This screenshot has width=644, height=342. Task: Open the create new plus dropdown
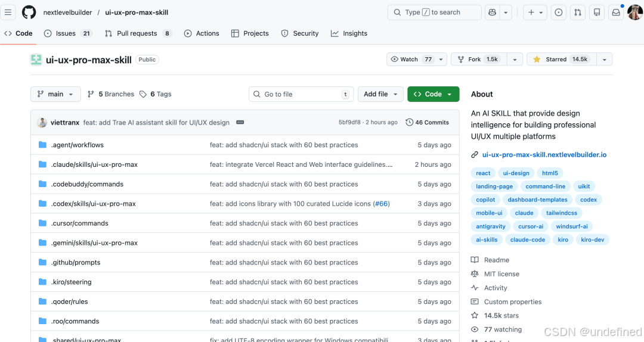click(x=535, y=13)
